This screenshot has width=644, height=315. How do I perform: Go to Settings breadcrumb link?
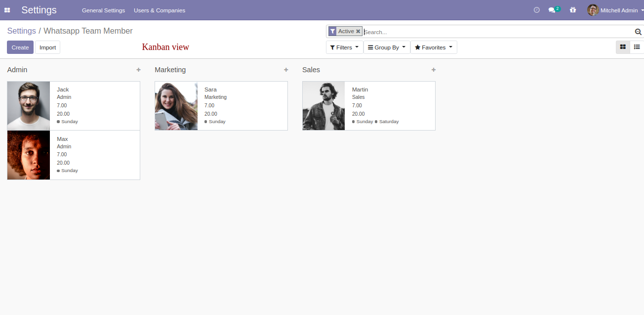21,31
